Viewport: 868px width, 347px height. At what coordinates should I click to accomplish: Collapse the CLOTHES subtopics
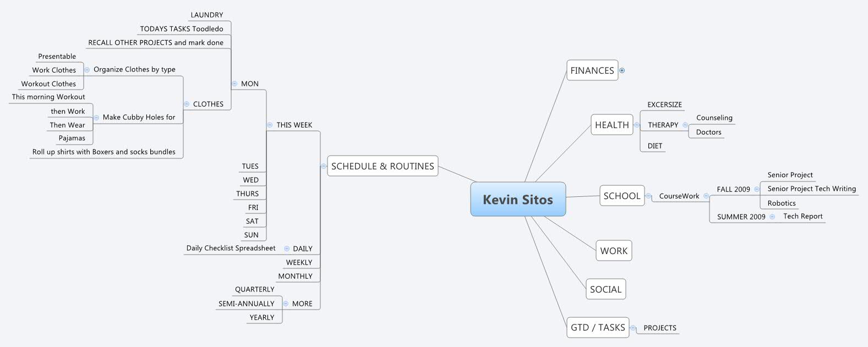186,104
